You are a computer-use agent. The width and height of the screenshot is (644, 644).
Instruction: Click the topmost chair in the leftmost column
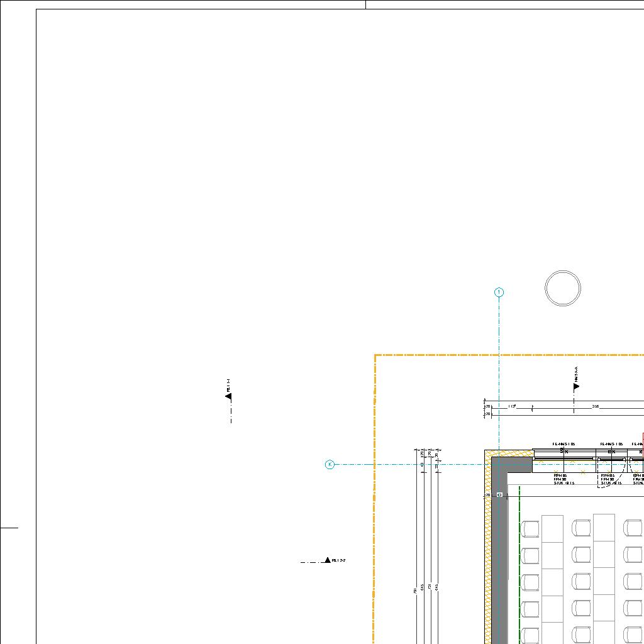click(x=531, y=528)
